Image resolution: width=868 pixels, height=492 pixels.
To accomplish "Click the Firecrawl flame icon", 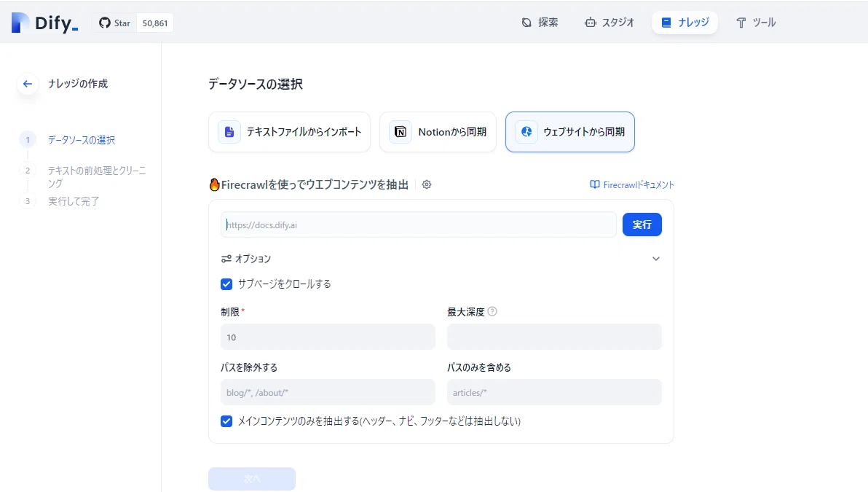I will coord(214,184).
